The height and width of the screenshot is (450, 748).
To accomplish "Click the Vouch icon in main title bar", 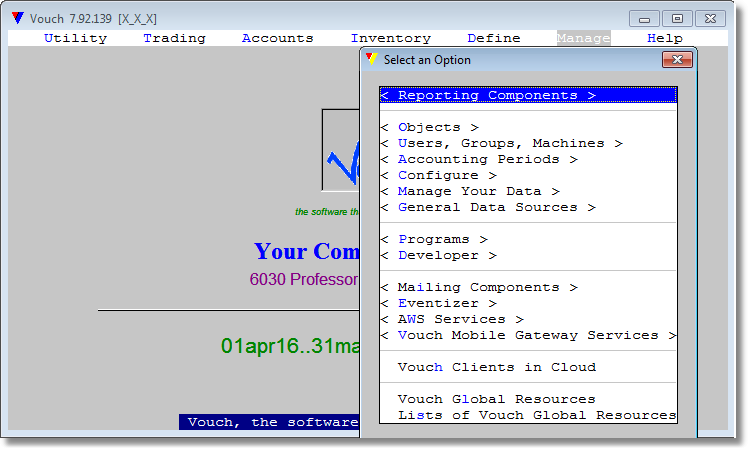I will (x=18, y=18).
